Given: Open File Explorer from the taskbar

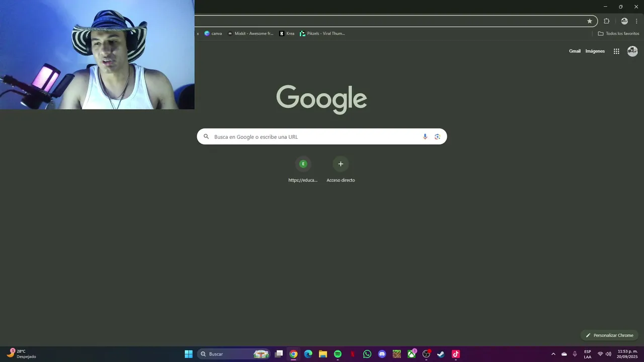Looking at the screenshot, I should click(x=323, y=354).
